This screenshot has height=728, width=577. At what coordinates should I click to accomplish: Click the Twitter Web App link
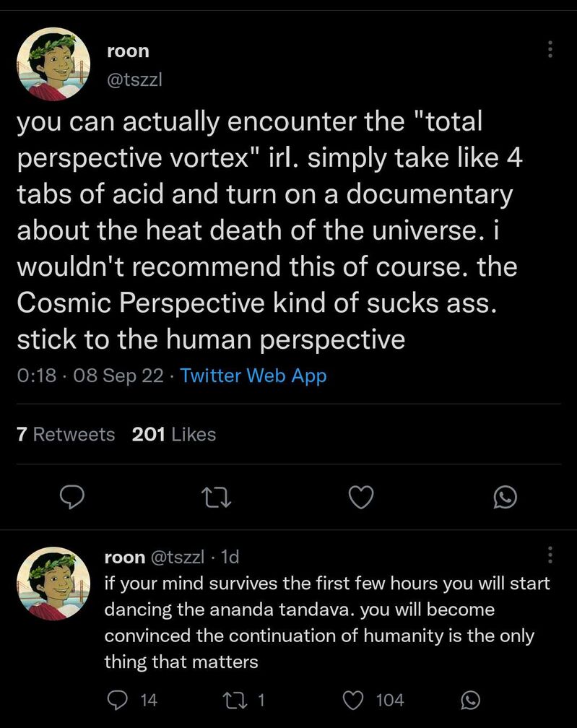[253, 375]
